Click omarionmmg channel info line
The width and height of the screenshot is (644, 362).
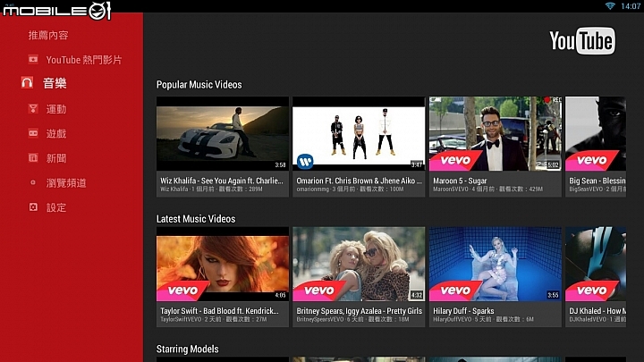pyautogui.click(x=350, y=189)
